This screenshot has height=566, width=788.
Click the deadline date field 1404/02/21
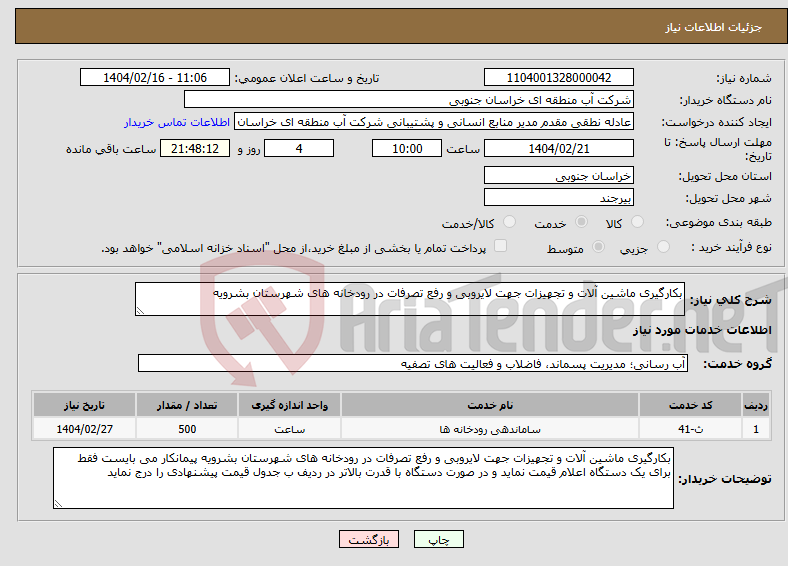[558, 148]
